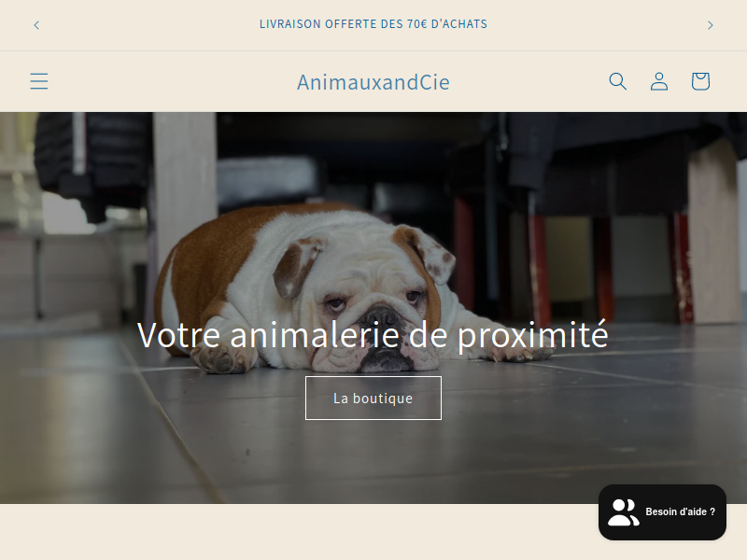Open the Besoin d'aide ? chat

click(662, 512)
